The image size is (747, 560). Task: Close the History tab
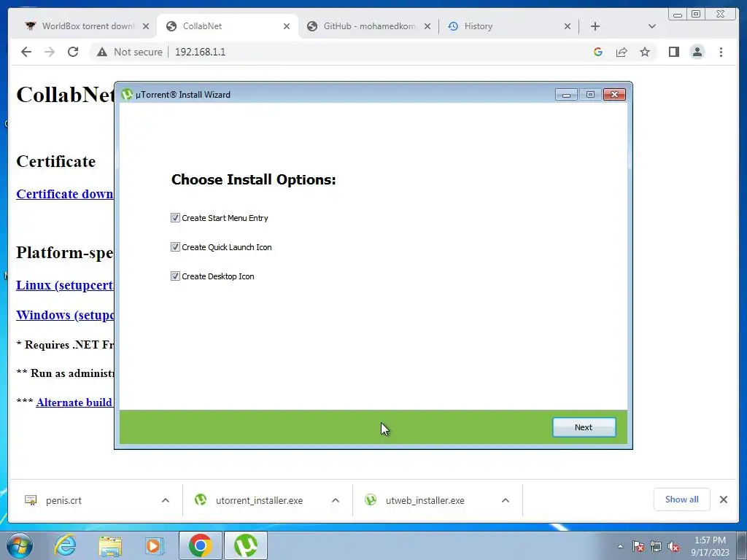pyautogui.click(x=568, y=26)
